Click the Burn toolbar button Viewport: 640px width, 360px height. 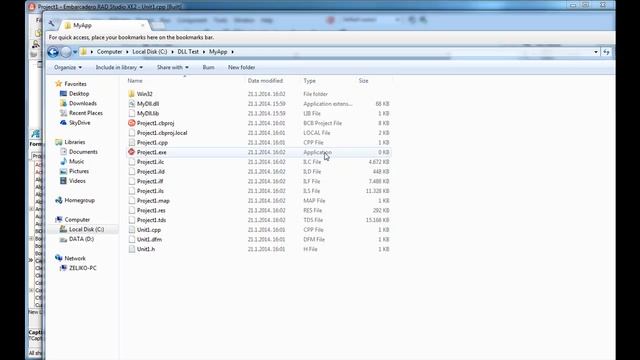tap(209, 67)
